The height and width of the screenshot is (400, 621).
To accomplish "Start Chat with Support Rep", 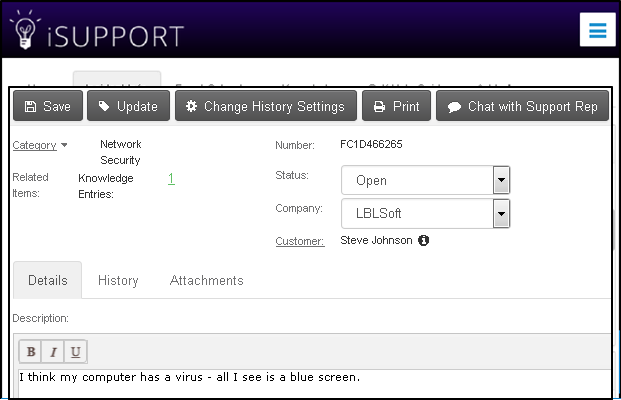I will (x=522, y=106).
